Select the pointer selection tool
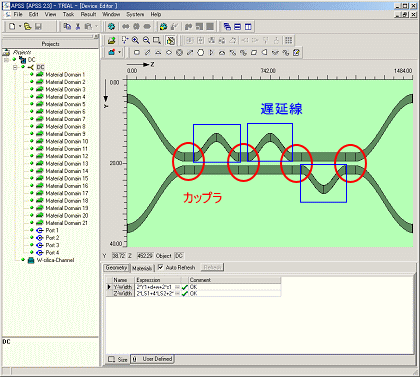Screen dimensions: 420x377 [x=125, y=40]
